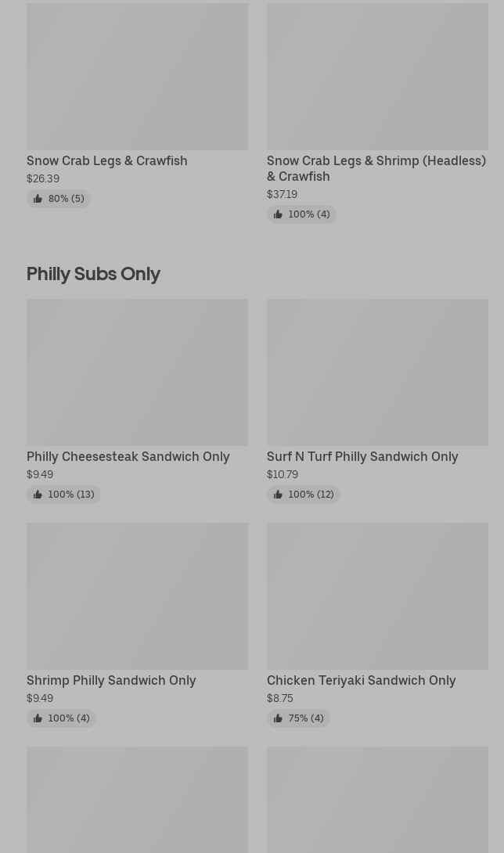Click the Snow Crab Legs & Crawfish image

137,77
